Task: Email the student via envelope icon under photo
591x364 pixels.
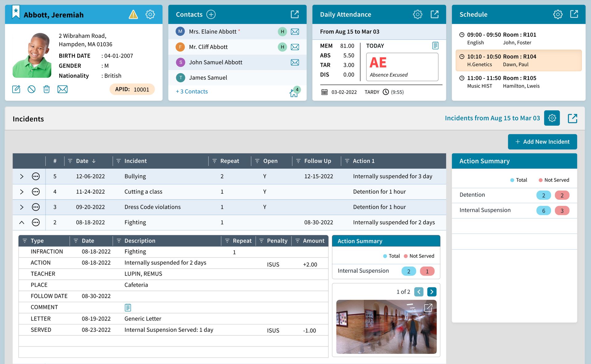Action: 62,89
